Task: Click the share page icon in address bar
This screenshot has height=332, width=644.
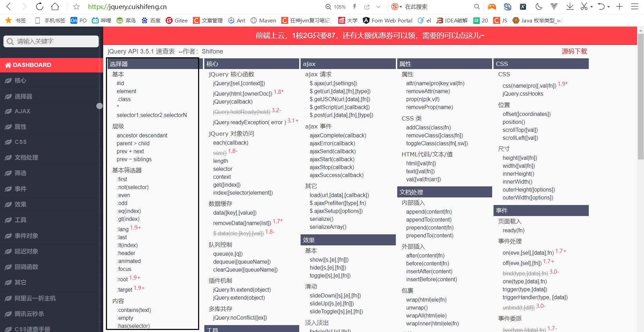Action: (x=367, y=7)
